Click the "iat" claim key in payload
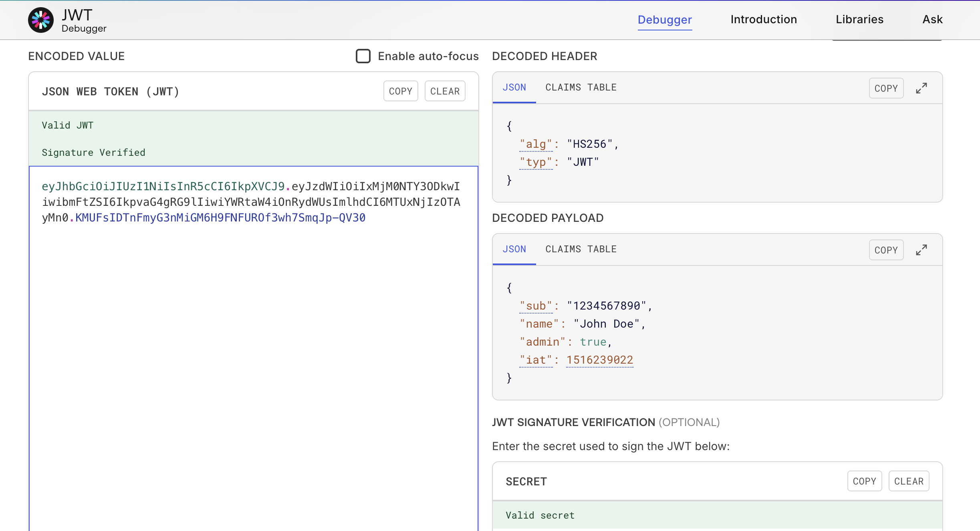The height and width of the screenshot is (531, 980). point(536,360)
